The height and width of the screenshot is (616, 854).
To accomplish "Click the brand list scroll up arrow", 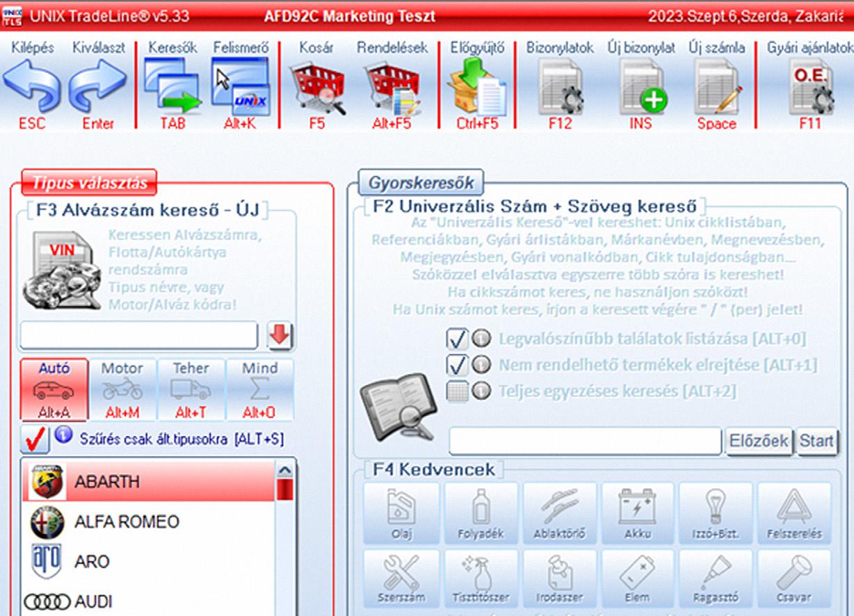I will tap(284, 469).
